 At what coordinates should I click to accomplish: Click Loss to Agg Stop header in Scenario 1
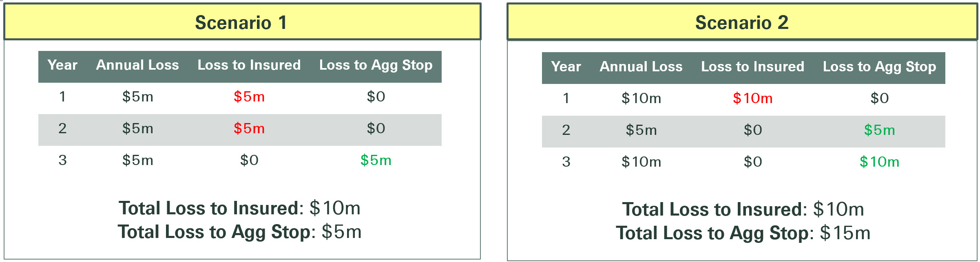[376, 66]
